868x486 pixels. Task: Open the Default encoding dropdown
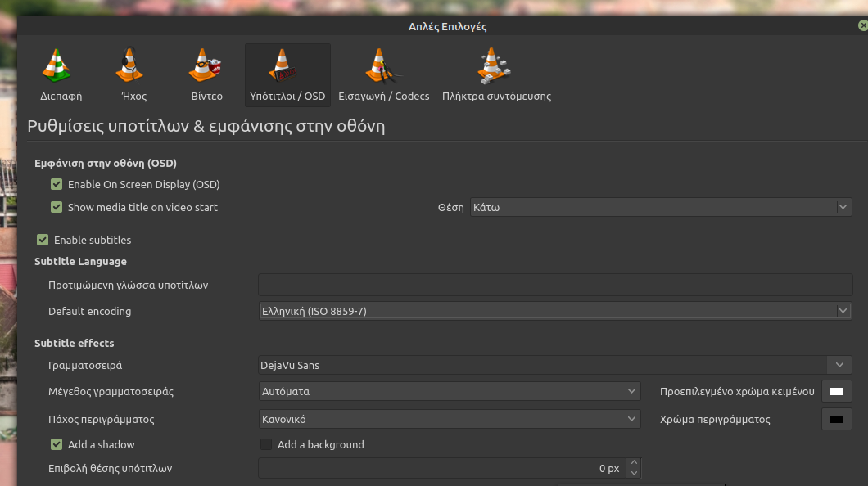[x=554, y=311]
